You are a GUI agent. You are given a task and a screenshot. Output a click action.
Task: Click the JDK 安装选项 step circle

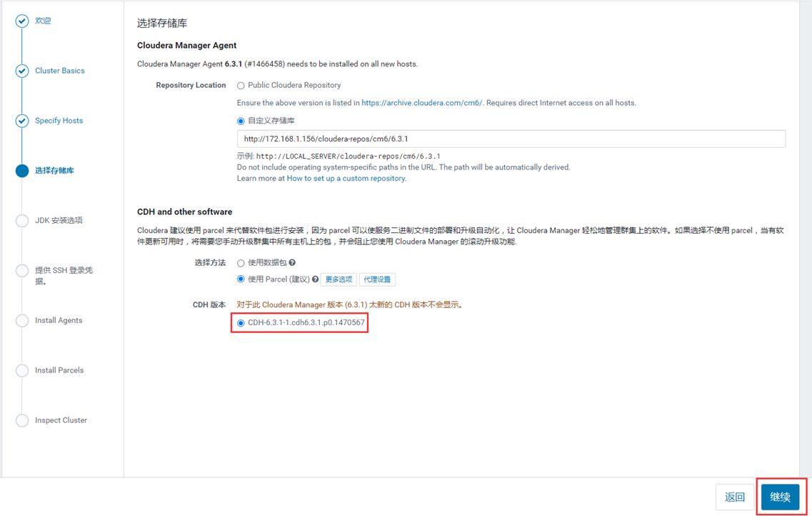click(x=21, y=221)
